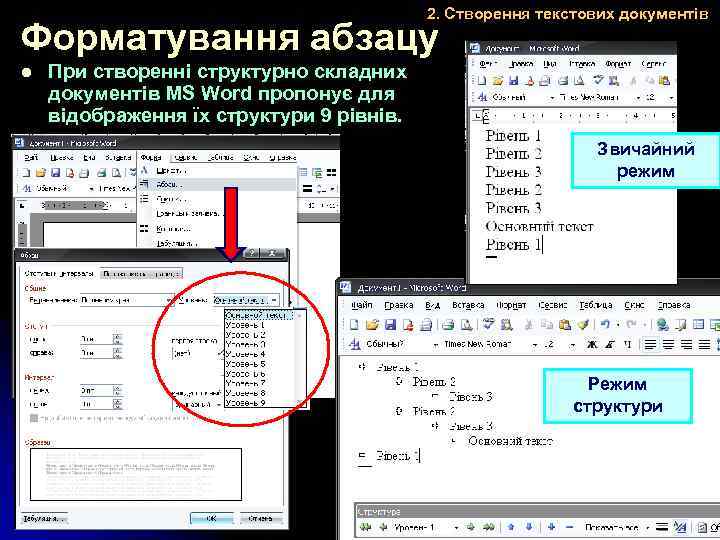Open alignment dropdown in Абзац dialog
The image size is (720, 540).
170,300
